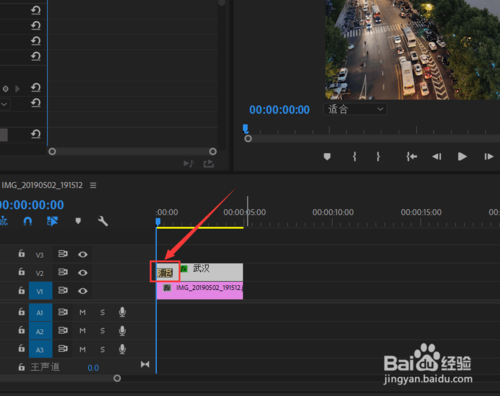Viewport: 500px width, 396px height.
Task: Click gray color swatch in Effect Controls
Action: 4,135
